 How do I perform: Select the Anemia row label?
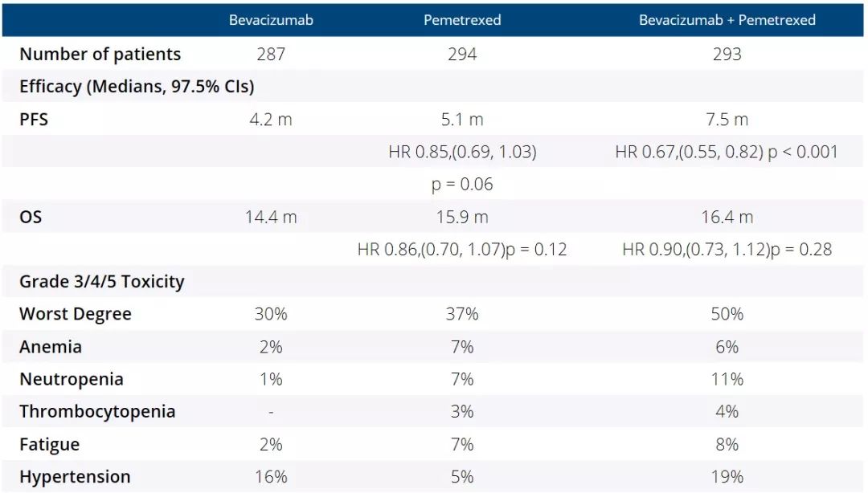click(51, 347)
